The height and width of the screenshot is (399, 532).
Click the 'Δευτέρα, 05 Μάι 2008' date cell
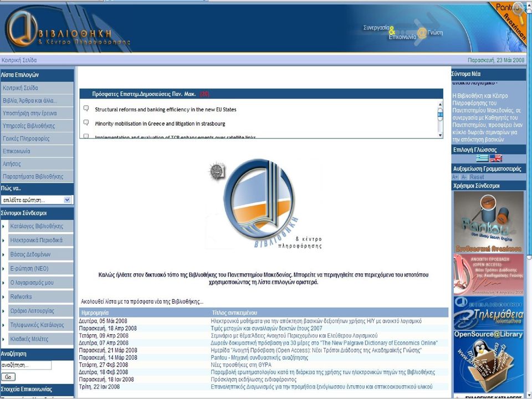coord(103,321)
